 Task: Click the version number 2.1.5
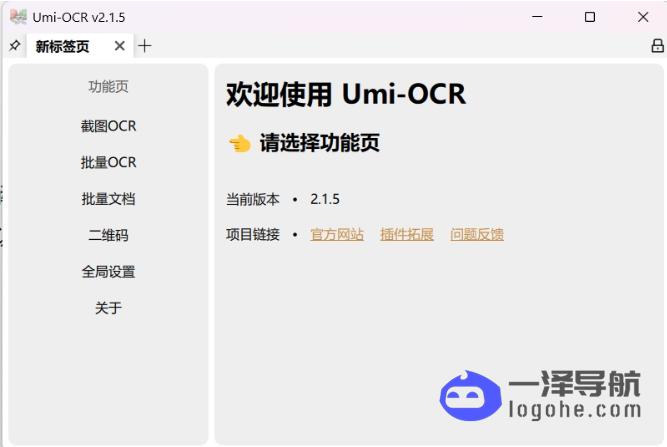(325, 199)
